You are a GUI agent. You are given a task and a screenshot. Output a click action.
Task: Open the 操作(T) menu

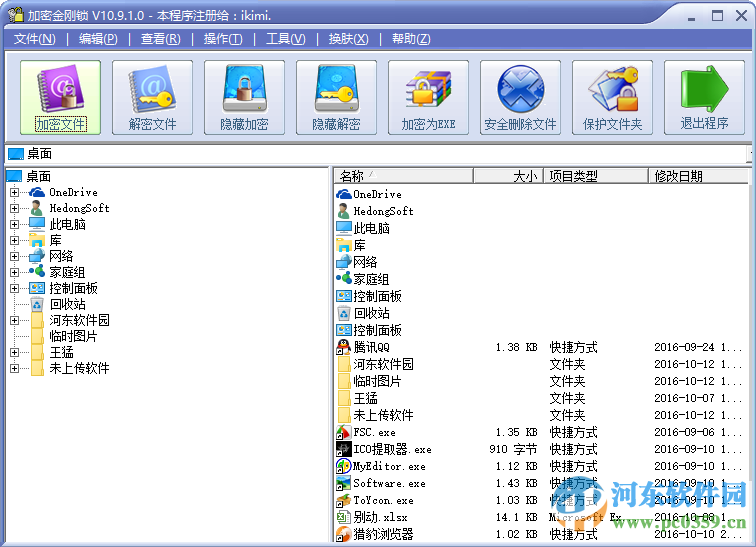click(x=223, y=39)
